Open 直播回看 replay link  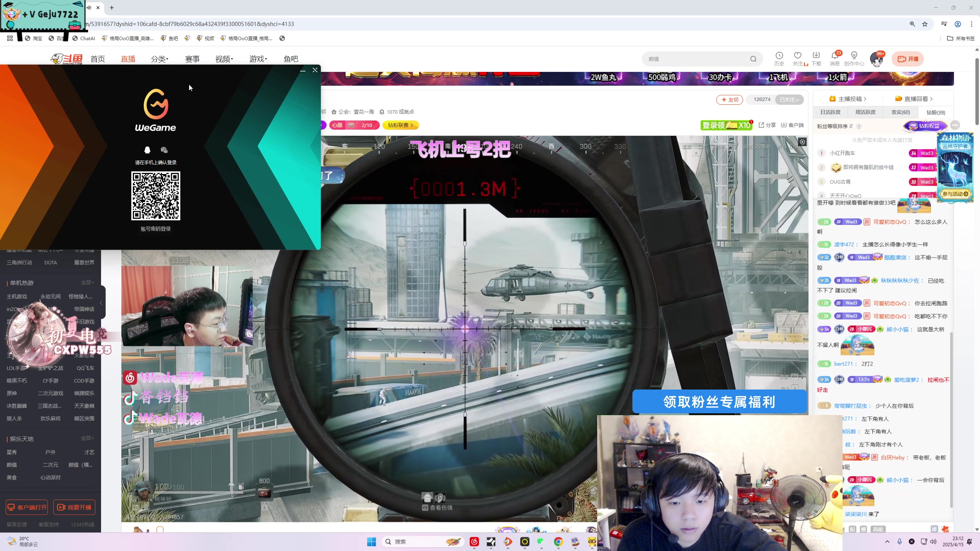(914, 99)
